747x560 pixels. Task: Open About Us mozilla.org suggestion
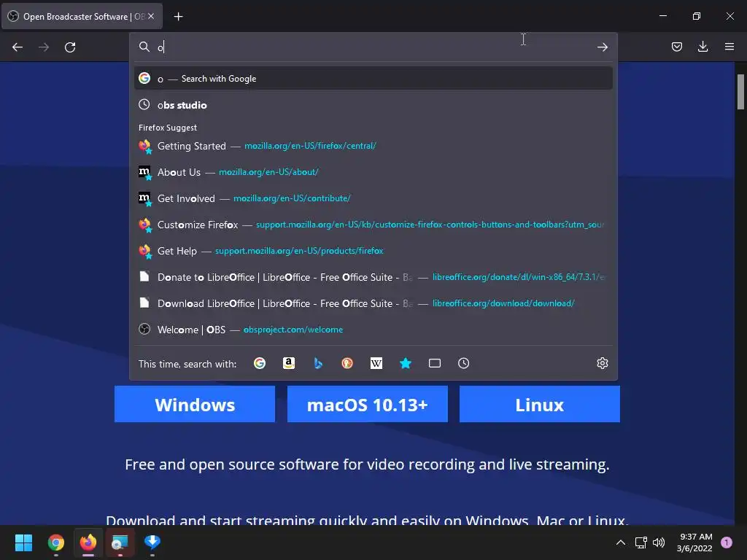click(x=373, y=172)
